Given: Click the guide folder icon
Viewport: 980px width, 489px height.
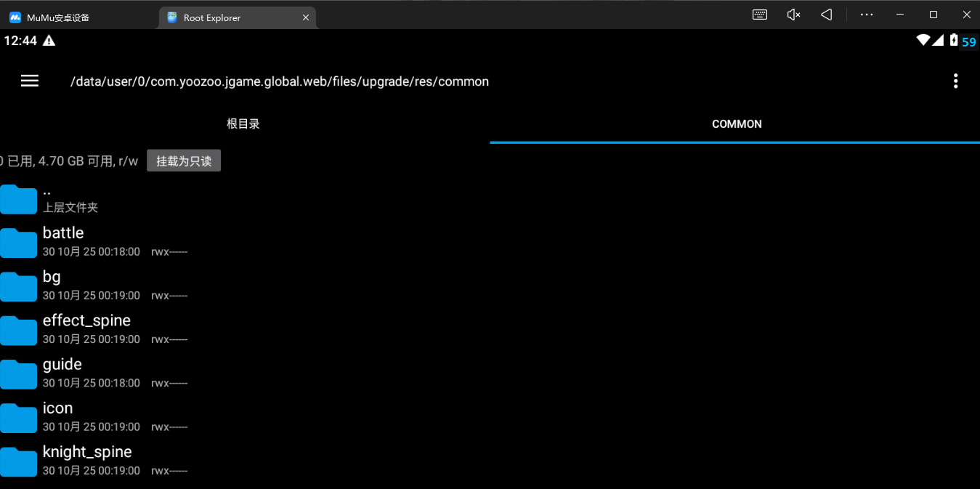Looking at the screenshot, I should 18,374.
